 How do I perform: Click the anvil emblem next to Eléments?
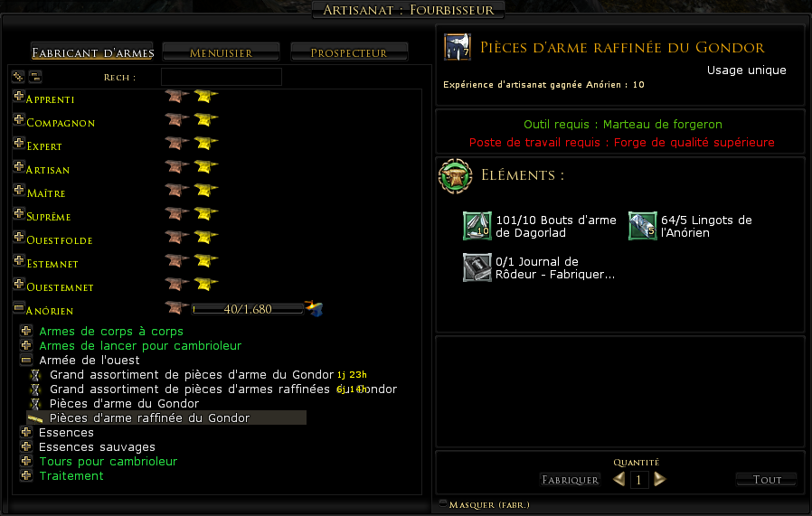(455, 176)
